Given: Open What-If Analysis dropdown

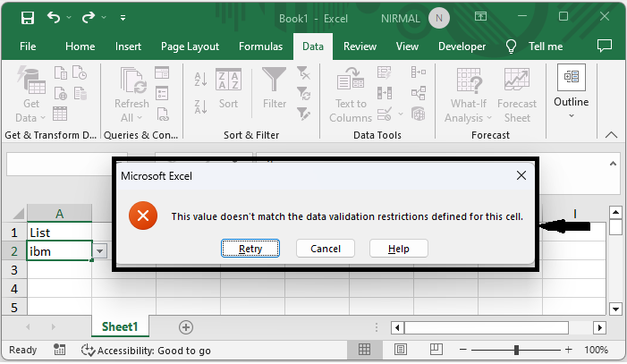Looking at the screenshot, I should point(469,95).
